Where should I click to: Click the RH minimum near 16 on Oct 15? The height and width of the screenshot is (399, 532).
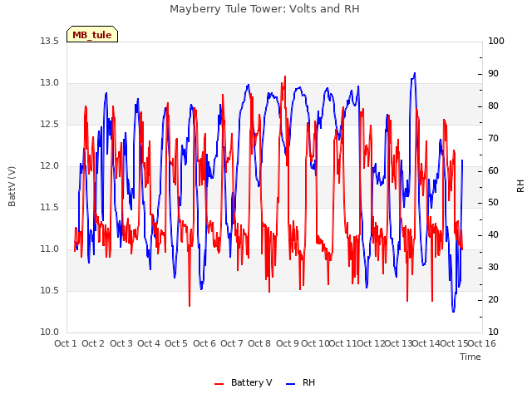454,311
